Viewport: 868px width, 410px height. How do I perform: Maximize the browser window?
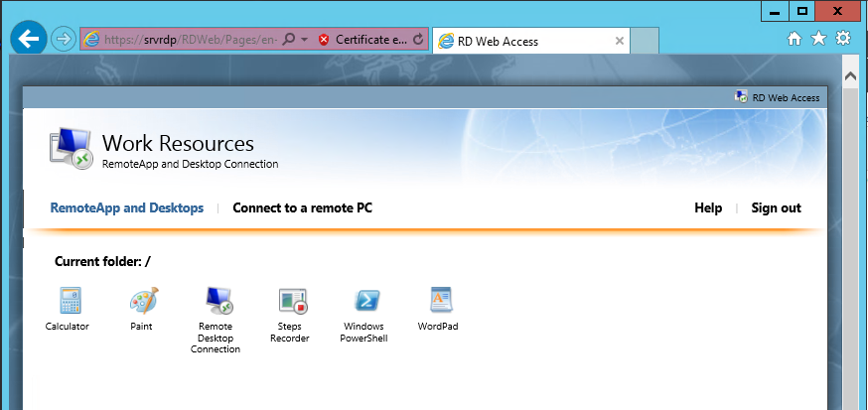801,11
